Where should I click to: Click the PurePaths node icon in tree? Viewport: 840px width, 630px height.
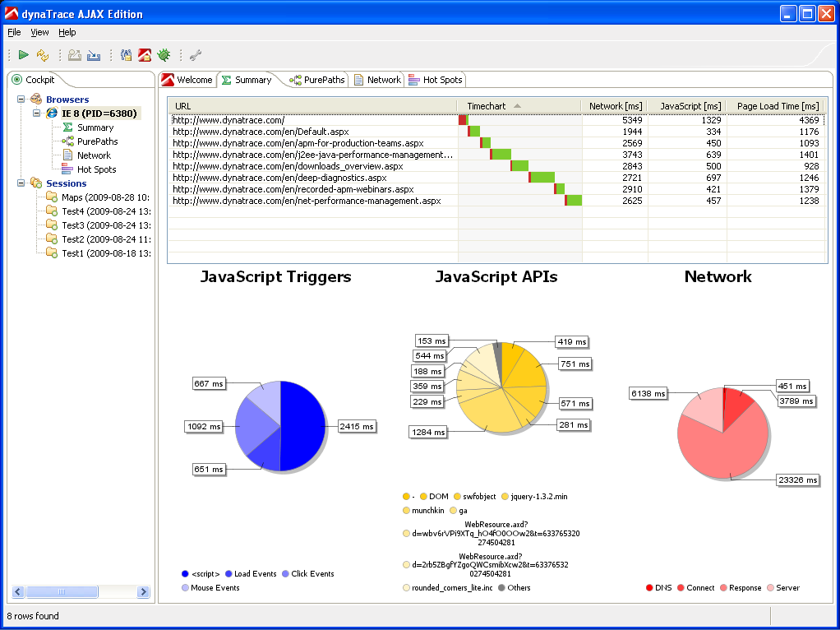click(x=67, y=141)
